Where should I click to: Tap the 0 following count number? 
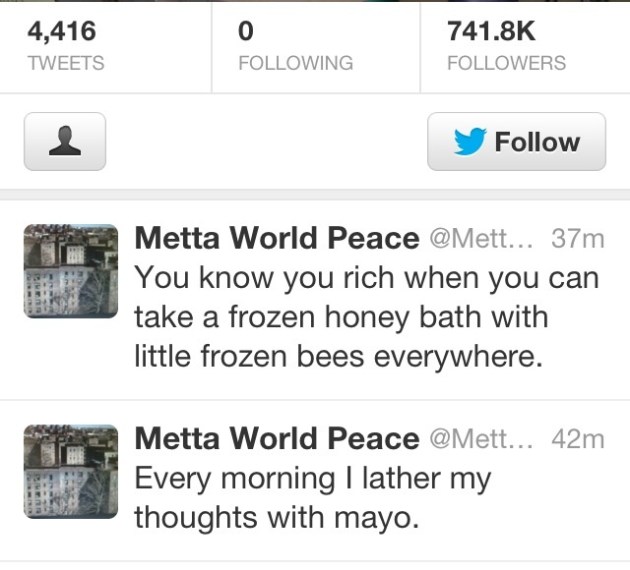[x=247, y=31]
